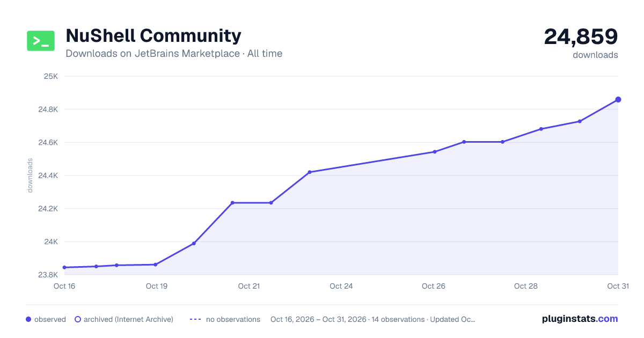This screenshot has height=338, width=644.
Task: Click the NuShell Community title
Action: click(153, 35)
